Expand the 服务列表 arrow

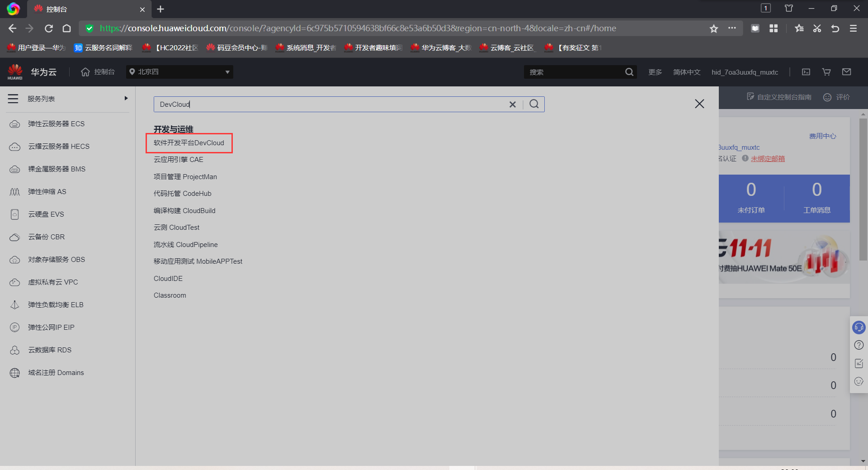[x=126, y=98]
